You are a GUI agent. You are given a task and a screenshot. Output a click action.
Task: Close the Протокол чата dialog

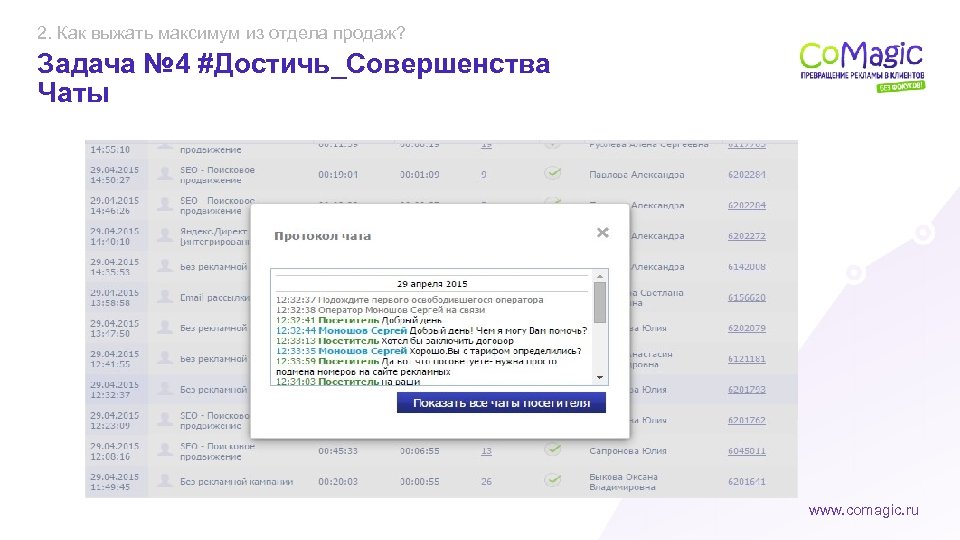click(602, 233)
